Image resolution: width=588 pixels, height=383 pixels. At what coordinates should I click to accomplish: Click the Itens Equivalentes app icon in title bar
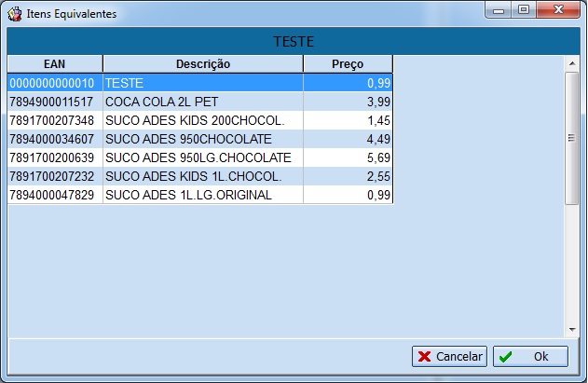click(x=15, y=14)
